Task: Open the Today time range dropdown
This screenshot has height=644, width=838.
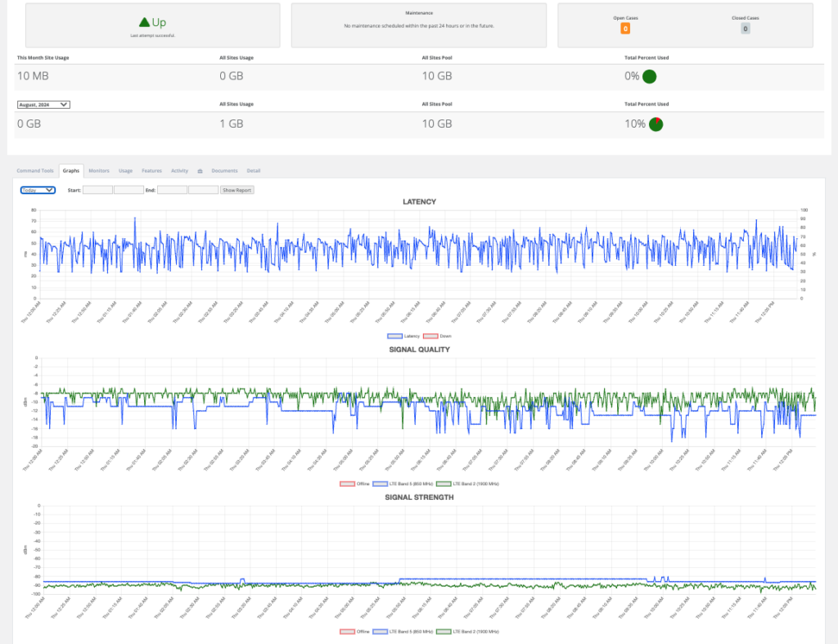Action: (x=37, y=190)
